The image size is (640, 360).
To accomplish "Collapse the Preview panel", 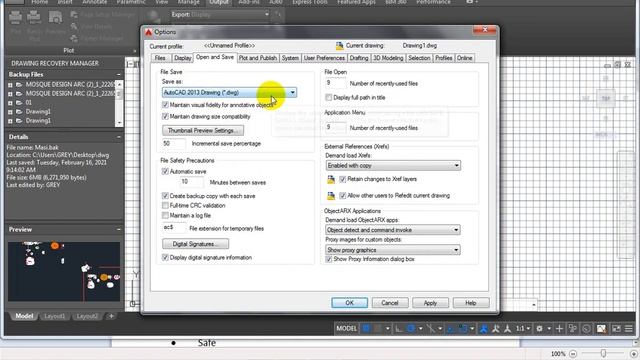I will click(119, 229).
